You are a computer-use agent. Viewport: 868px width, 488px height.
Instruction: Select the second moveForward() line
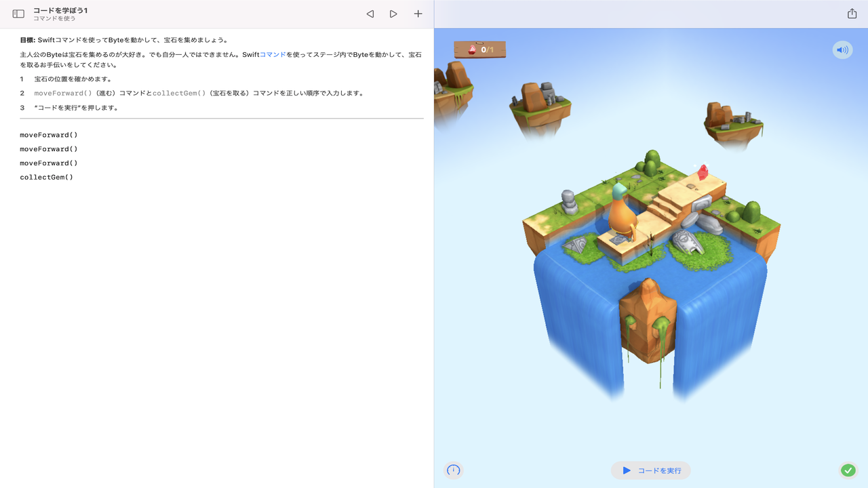point(49,149)
